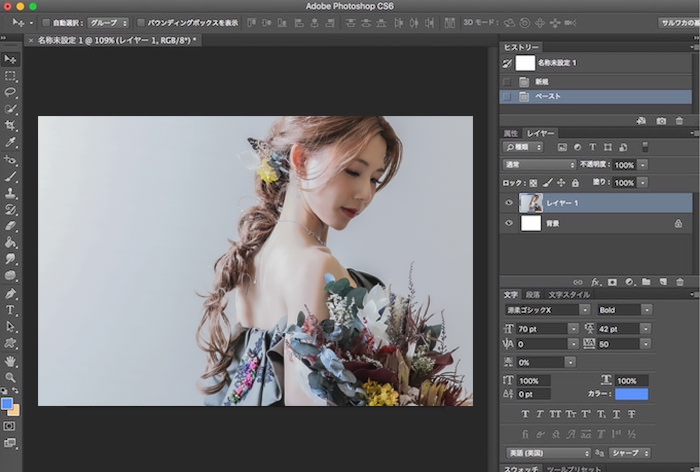Open the anti-aliasing method dropdown
The image size is (700, 472).
coord(629,453)
